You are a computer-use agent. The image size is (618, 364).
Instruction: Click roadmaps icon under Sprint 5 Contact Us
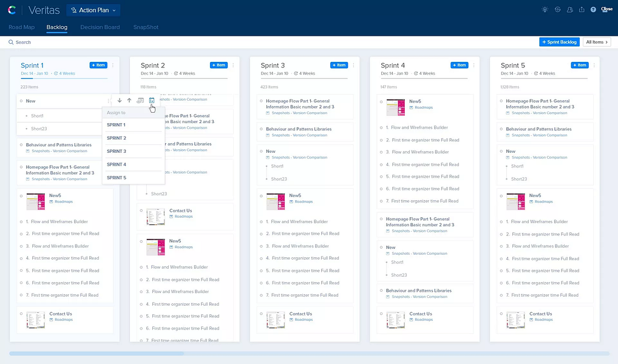531,320
